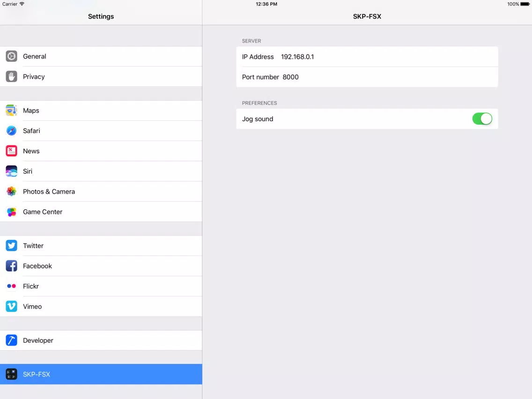Screen dimensions: 532x399
Task: Tap the Maps app icon
Action: click(12, 111)
